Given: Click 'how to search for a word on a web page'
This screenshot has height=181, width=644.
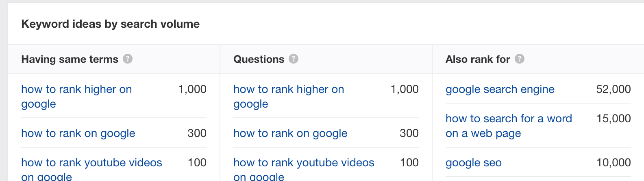Looking at the screenshot, I should tap(509, 126).
